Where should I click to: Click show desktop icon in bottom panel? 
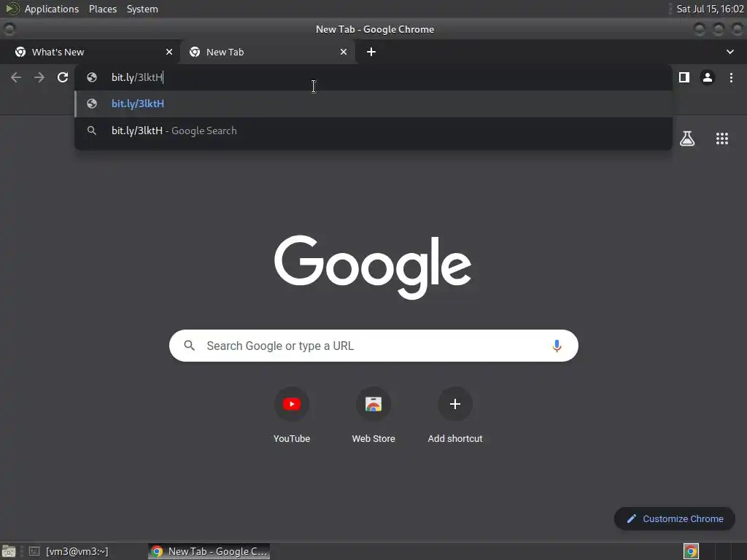[x=9, y=551]
